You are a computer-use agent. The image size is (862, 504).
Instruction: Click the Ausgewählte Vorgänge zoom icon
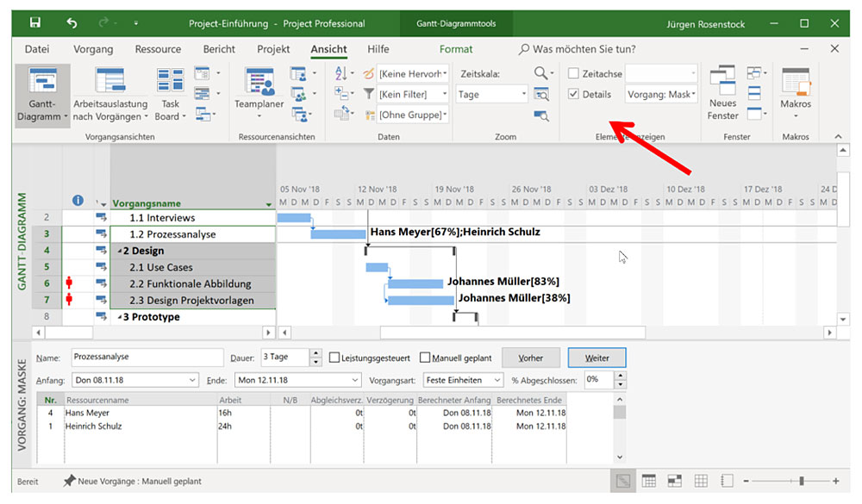click(541, 115)
